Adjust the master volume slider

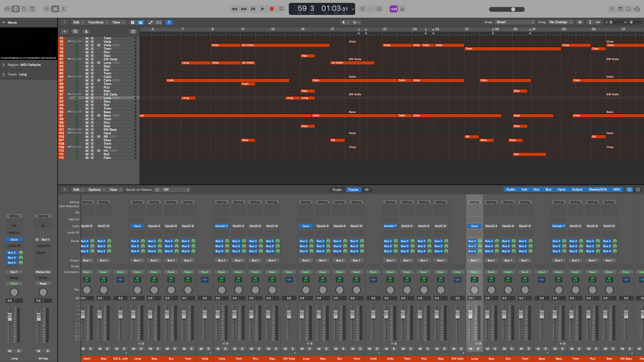[513, 9]
